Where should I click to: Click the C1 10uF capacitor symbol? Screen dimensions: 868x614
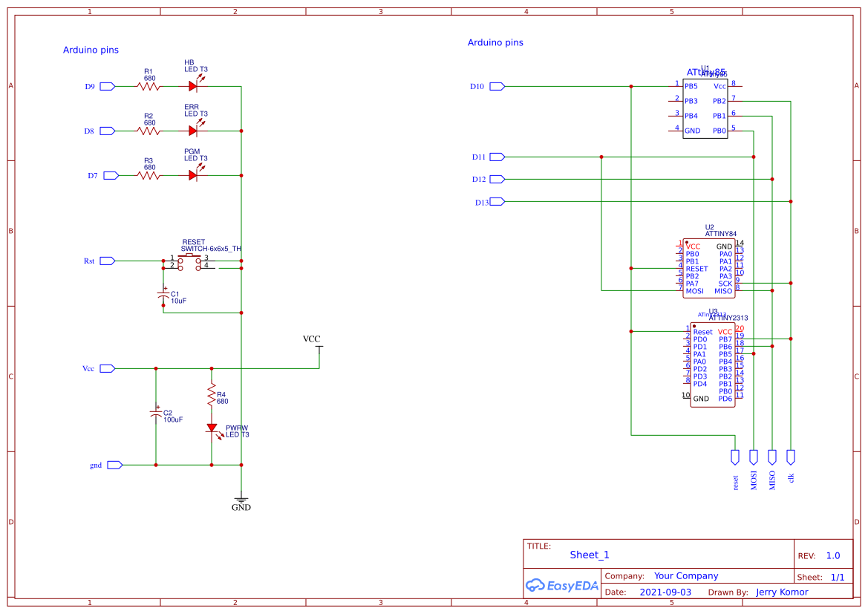coord(163,296)
